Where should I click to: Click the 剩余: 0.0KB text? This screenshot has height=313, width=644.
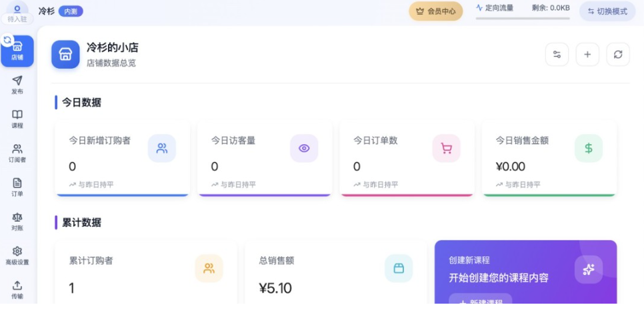pos(551,7)
